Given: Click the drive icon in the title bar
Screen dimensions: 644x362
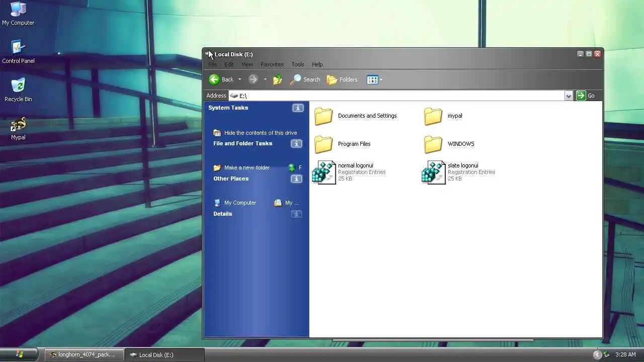Looking at the screenshot, I should coord(208,54).
